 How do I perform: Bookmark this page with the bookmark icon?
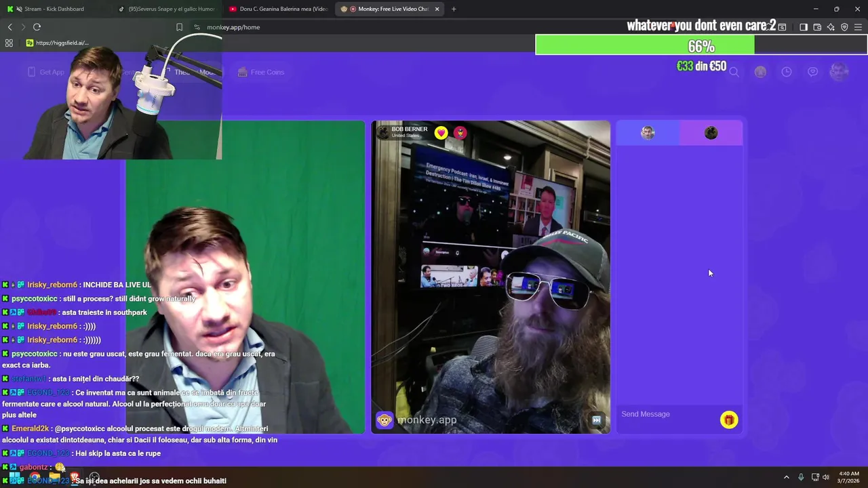click(x=179, y=27)
